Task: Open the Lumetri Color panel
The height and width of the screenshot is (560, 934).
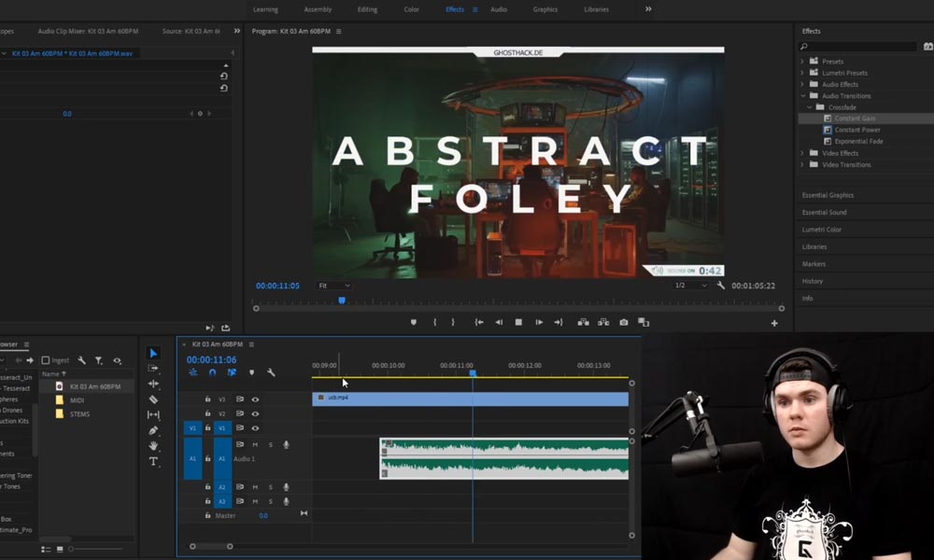Action: click(x=821, y=230)
